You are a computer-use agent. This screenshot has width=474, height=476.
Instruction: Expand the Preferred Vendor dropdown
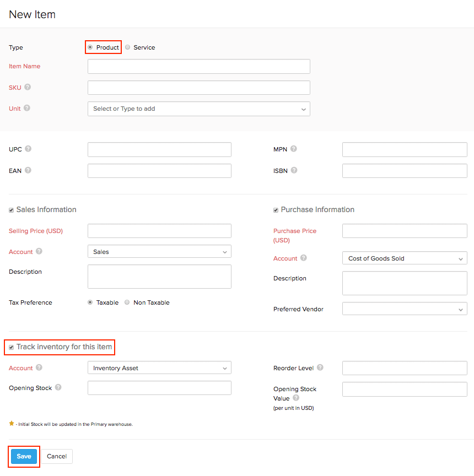405,309
